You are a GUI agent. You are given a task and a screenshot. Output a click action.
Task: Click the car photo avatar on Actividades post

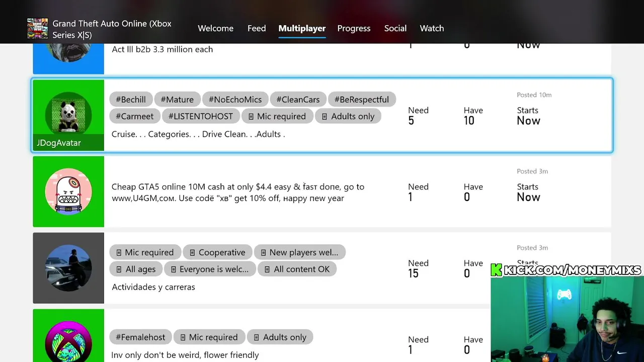point(68,268)
